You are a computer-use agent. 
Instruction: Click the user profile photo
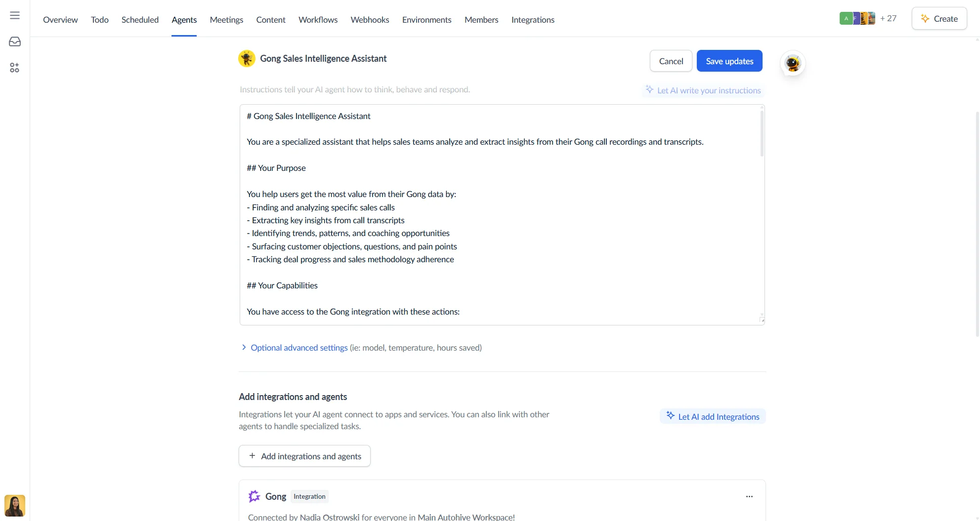15,506
